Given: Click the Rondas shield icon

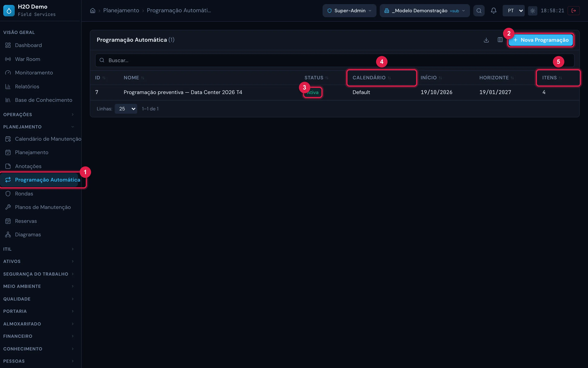Looking at the screenshot, I should point(8,194).
